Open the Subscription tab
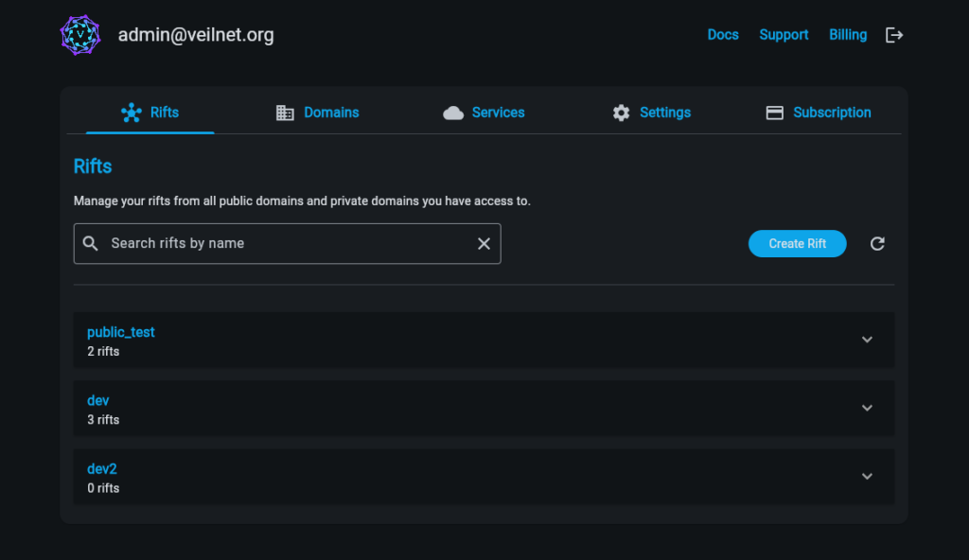 [x=819, y=113]
